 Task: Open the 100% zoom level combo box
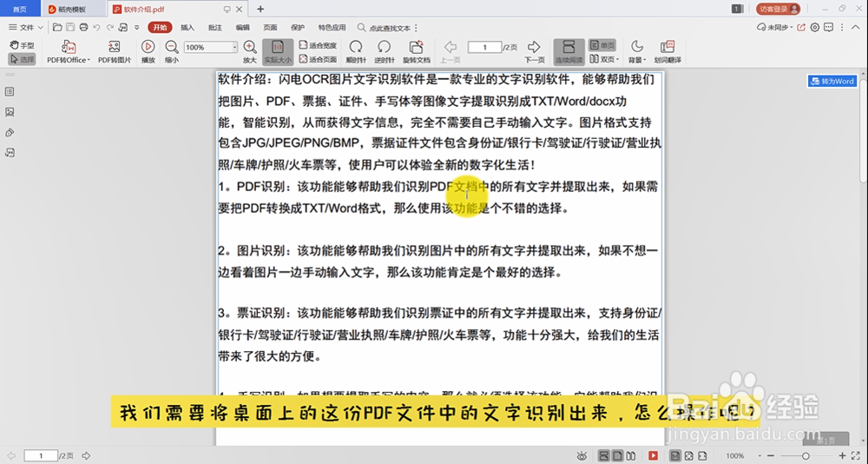pyautogui.click(x=211, y=48)
